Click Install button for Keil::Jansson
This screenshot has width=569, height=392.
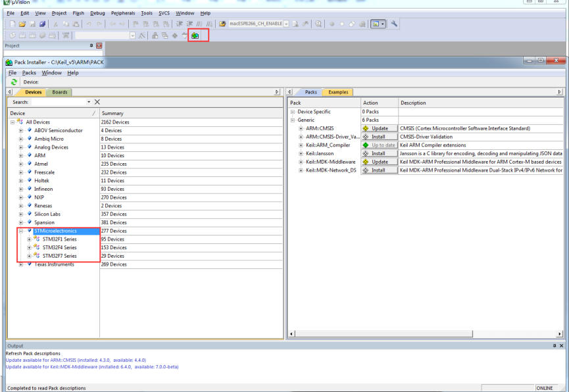(x=379, y=153)
